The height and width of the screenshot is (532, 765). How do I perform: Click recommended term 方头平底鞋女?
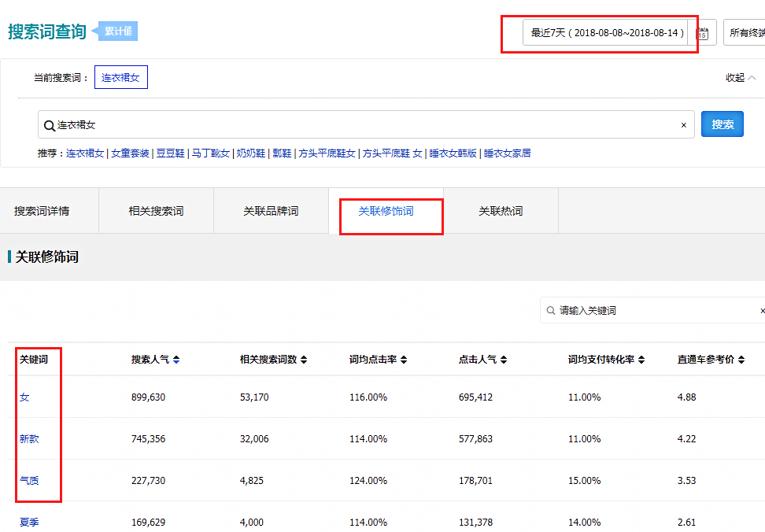pyautogui.click(x=327, y=153)
